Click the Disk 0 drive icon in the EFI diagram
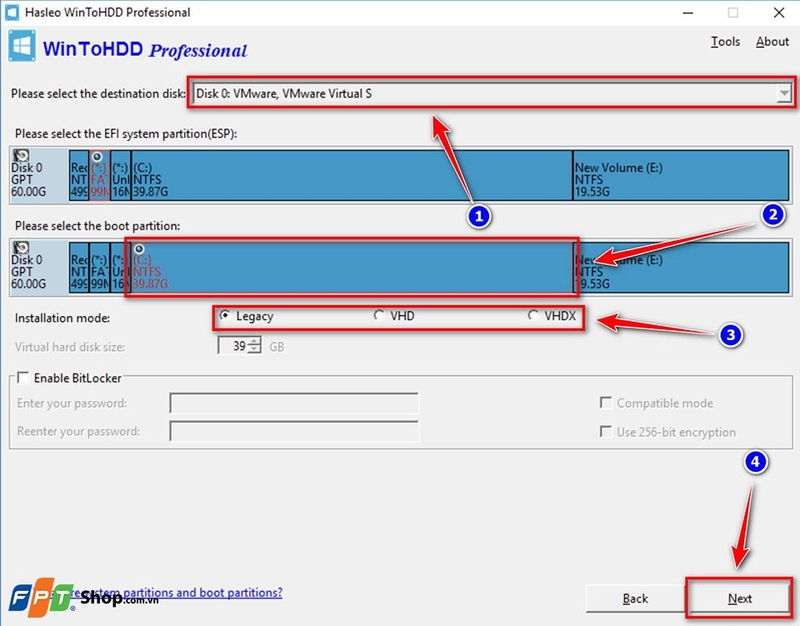The width and height of the screenshot is (800, 626). point(22,158)
